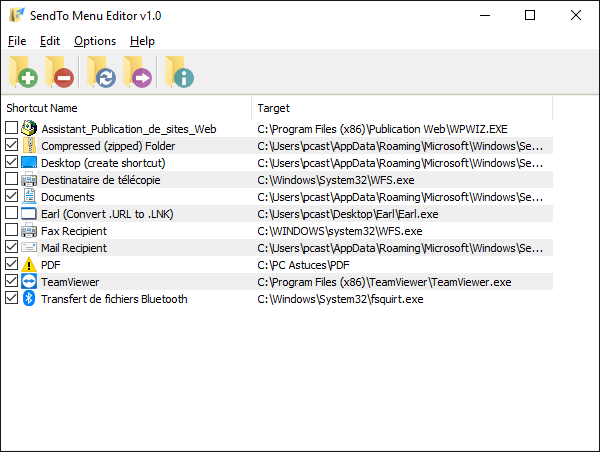
Task: Select the Transfert de fichiers Bluetooth name
Action: (x=114, y=299)
